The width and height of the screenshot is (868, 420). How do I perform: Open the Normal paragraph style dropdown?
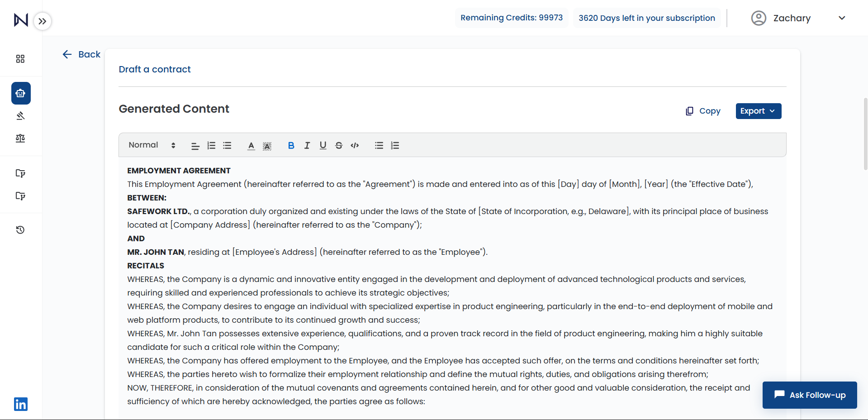(152, 145)
